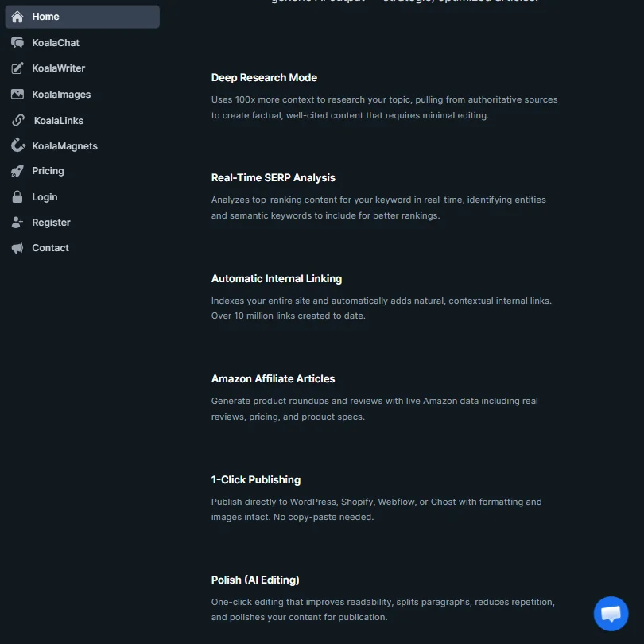Click text 'Over 10 million links created to date.'
The image size is (644, 644).
coord(289,316)
